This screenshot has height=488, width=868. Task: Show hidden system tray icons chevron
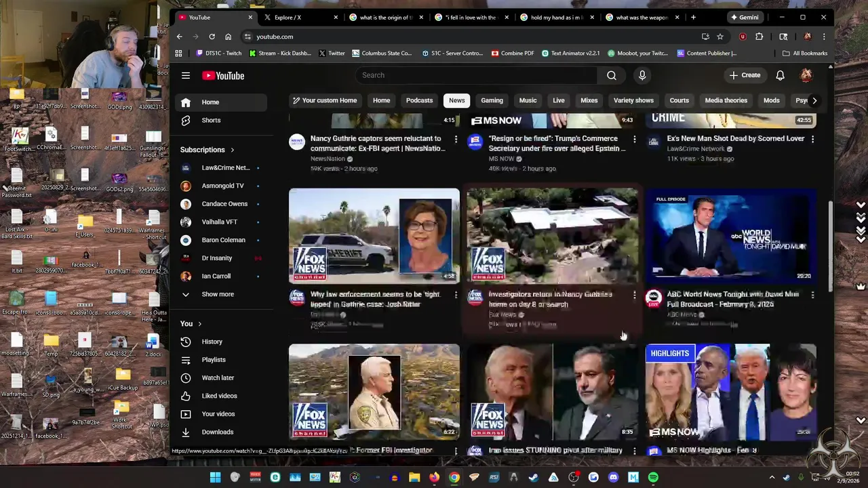[772, 477]
